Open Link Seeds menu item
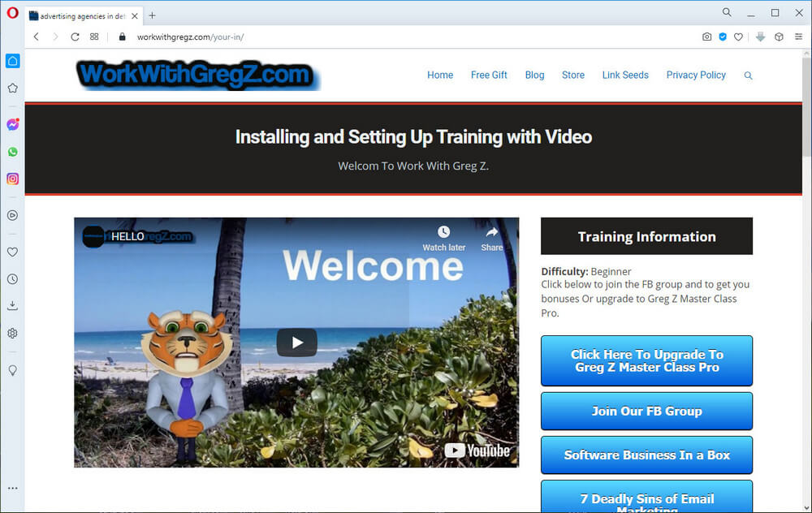This screenshot has width=812, height=513. point(625,75)
